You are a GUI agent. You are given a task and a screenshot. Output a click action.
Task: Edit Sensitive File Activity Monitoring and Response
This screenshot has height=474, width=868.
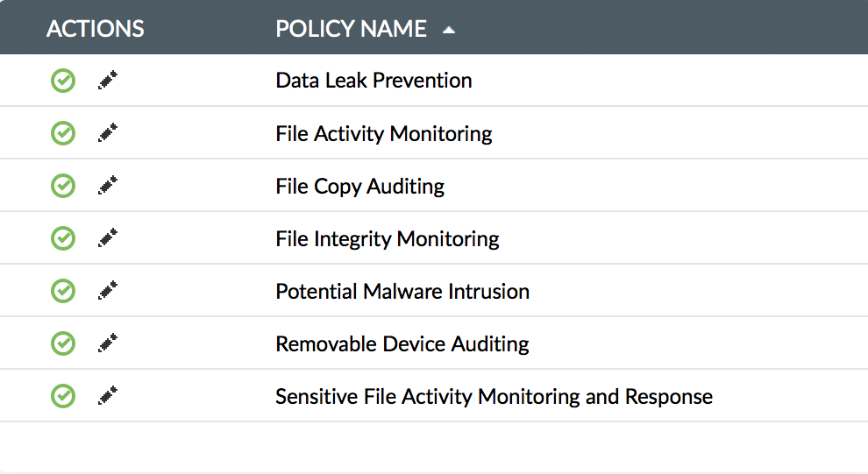(108, 396)
